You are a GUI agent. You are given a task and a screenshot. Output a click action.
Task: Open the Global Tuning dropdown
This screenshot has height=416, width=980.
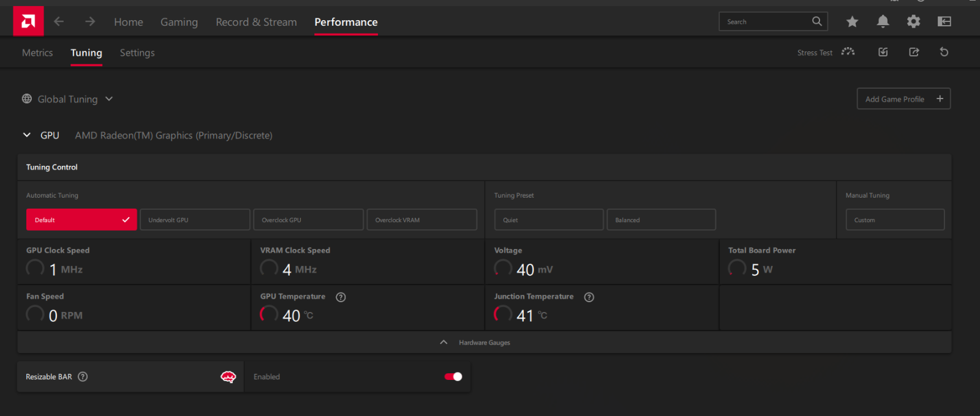pyautogui.click(x=67, y=99)
